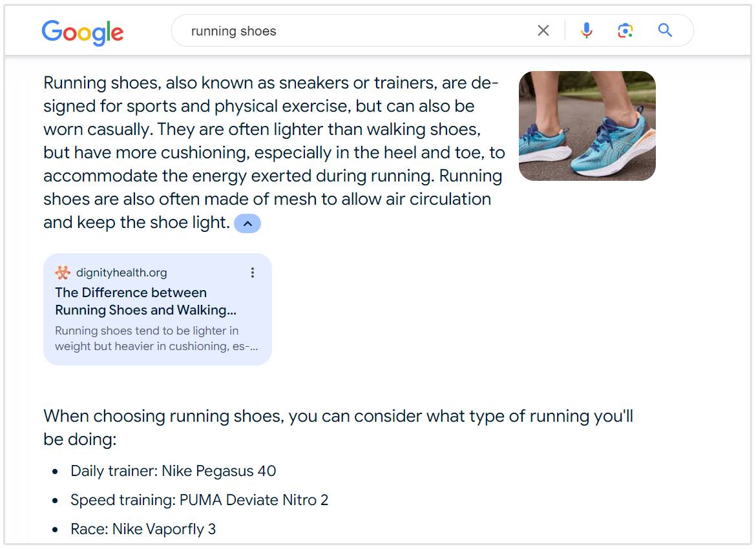Select the "Speed training: PUMA Deviate Nitro 2" item
Image resolution: width=756 pixels, height=549 pixels.
point(199,500)
